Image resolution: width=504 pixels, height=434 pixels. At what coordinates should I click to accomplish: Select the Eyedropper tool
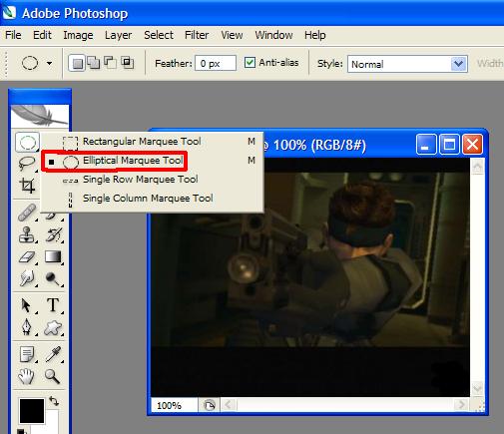point(53,354)
